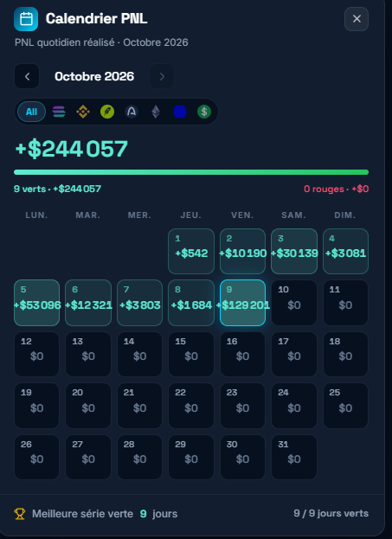
Task: Select highlighted day 9 cell +$129 201
Action: coord(243,303)
